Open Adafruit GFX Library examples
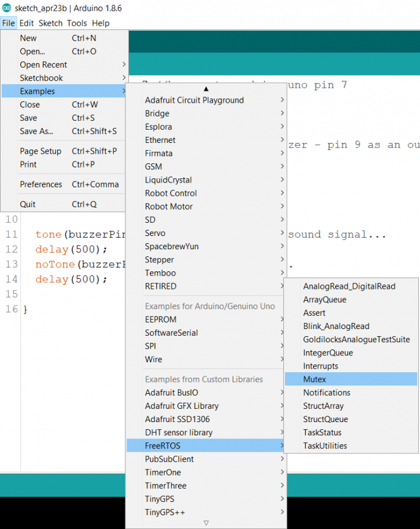The image size is (420, 529). (x=206, y=406)
